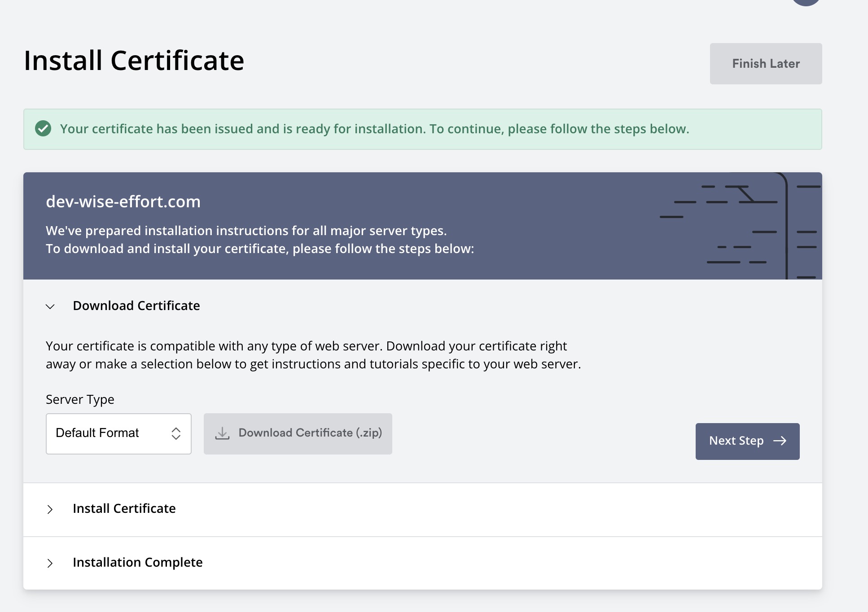
Task: Expand Installation Complete section via its chevron
Action: tap(50, 563)
